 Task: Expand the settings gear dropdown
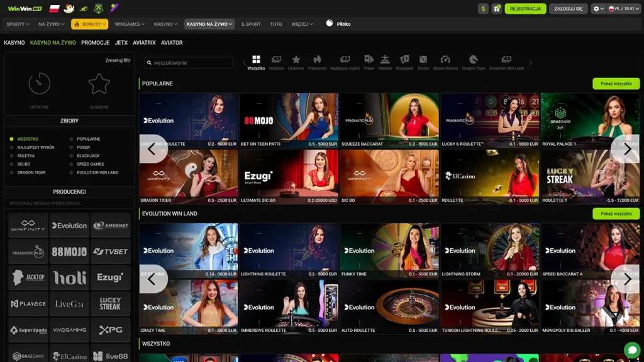pyautogui.click(x=598, y=9)
